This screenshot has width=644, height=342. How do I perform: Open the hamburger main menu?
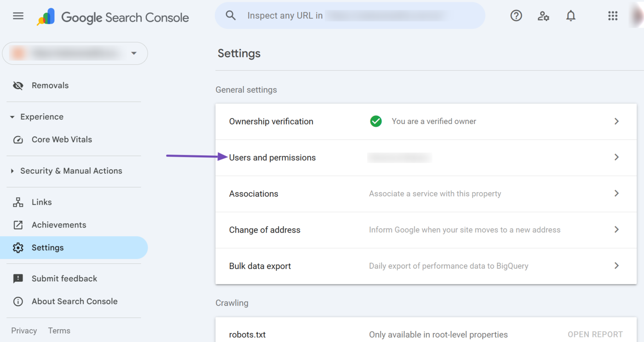[18, 16]
